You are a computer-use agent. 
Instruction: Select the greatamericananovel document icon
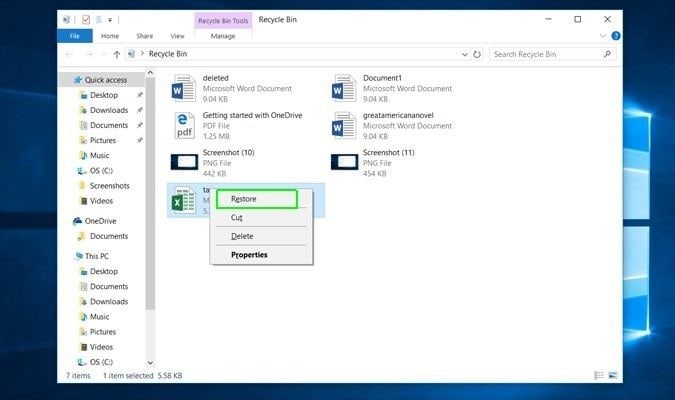[x=344, y=125]
